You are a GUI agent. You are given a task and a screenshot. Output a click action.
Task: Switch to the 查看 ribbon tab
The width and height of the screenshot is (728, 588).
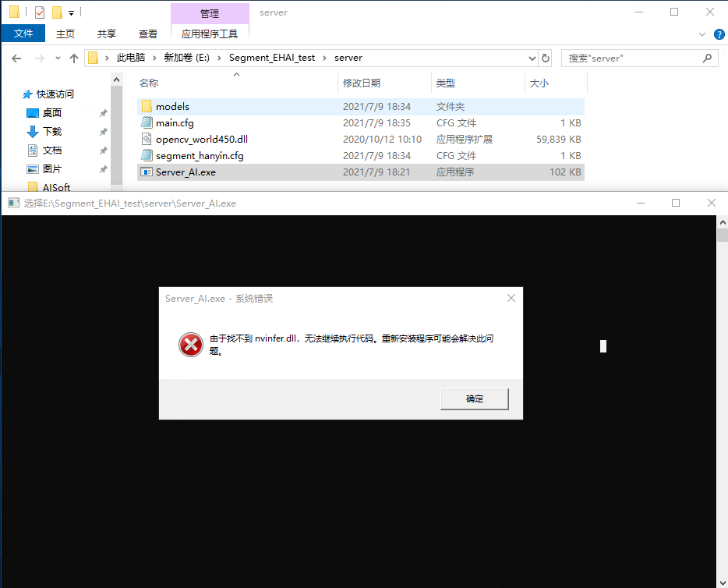[148, 34]
